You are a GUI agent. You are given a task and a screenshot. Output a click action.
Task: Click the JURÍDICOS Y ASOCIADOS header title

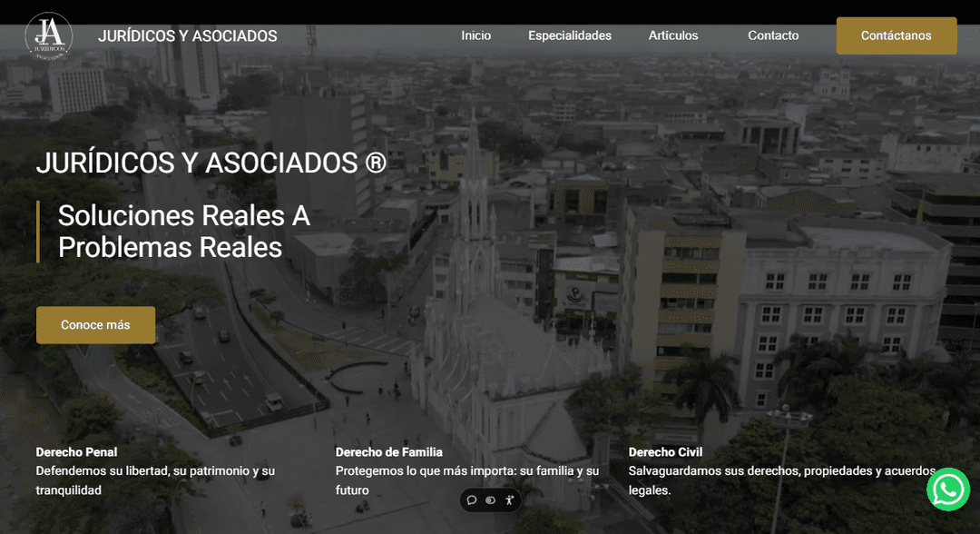[188, 35]
